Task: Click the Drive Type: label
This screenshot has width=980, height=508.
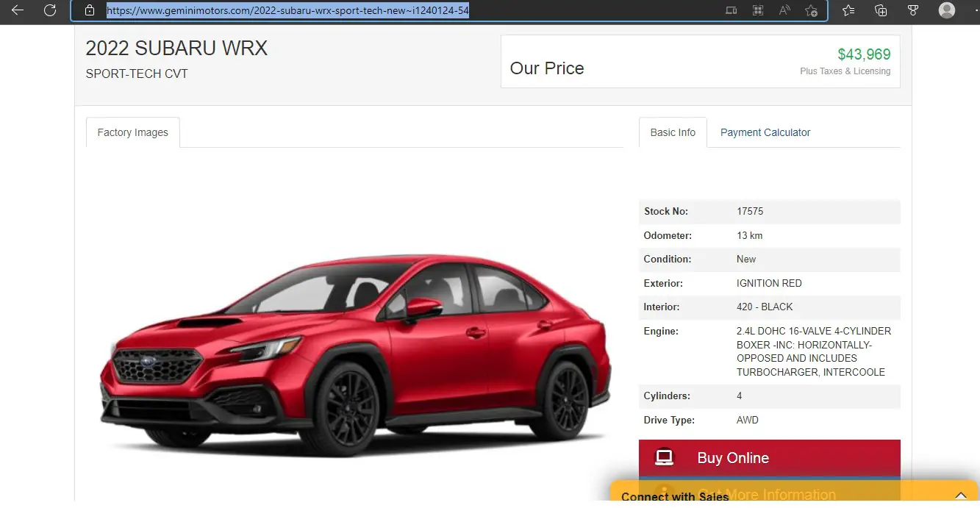Action: click(669, 420)
